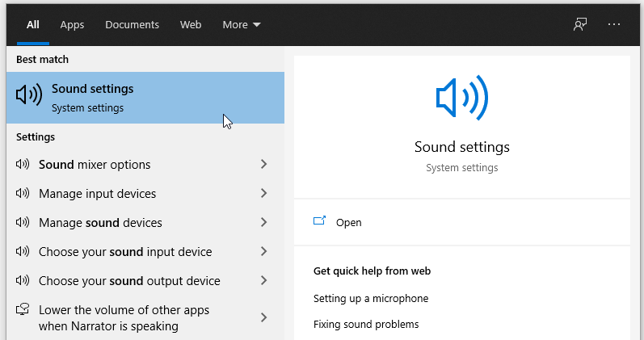
Task: Expand arrow for Choose your sound output device
Action: [x=263, y=280]
